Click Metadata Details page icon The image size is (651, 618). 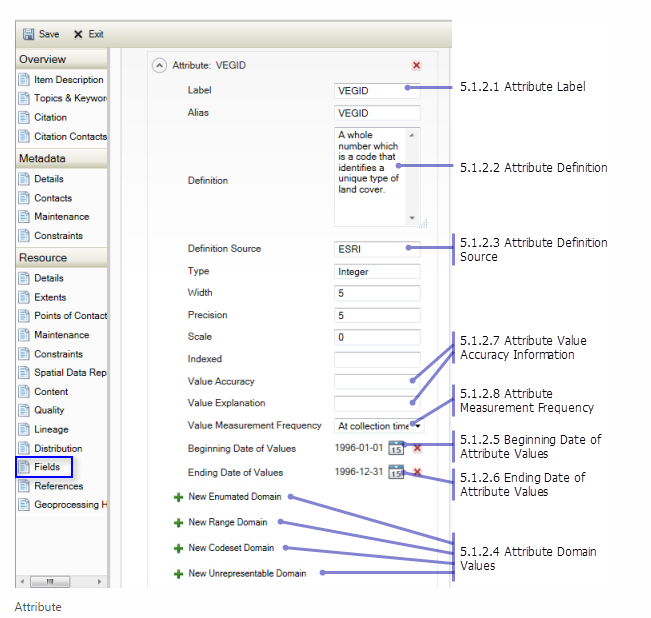coord(24,179)
